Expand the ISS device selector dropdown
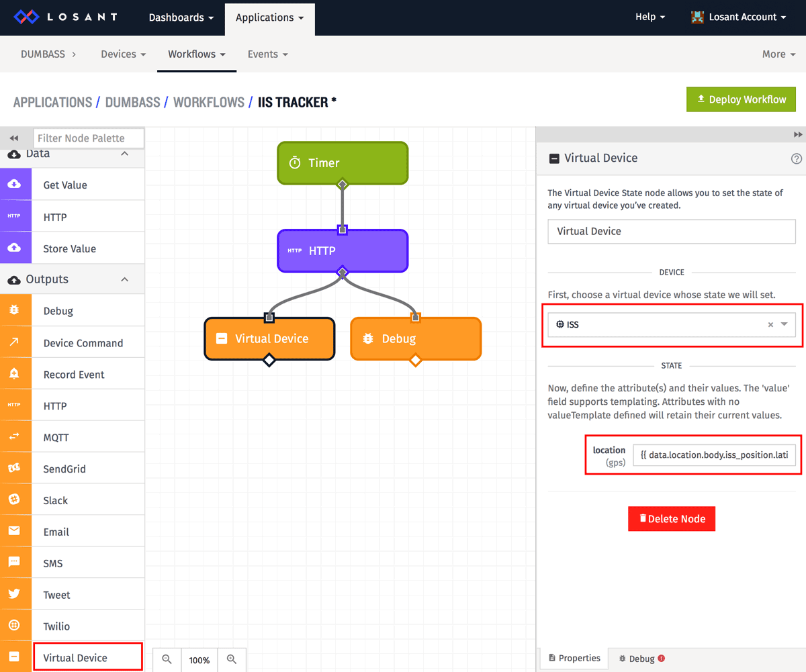 [784, 325]
